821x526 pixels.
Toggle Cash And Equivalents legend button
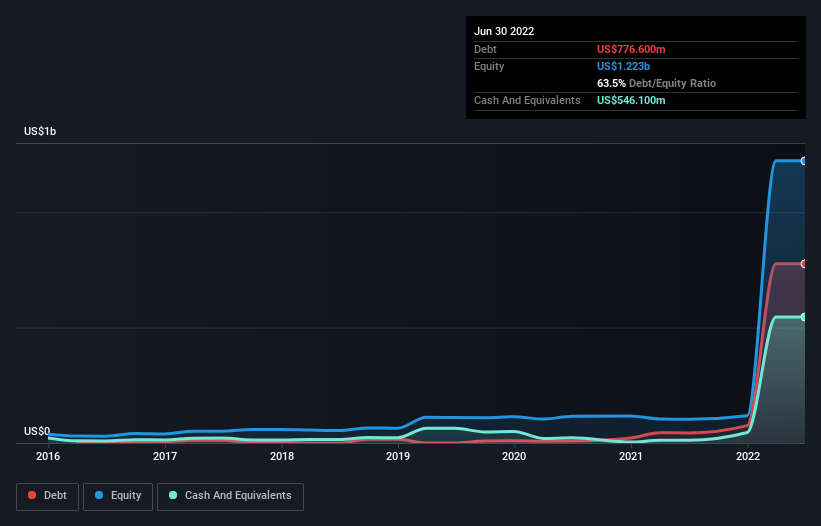[x=230, y=496]
